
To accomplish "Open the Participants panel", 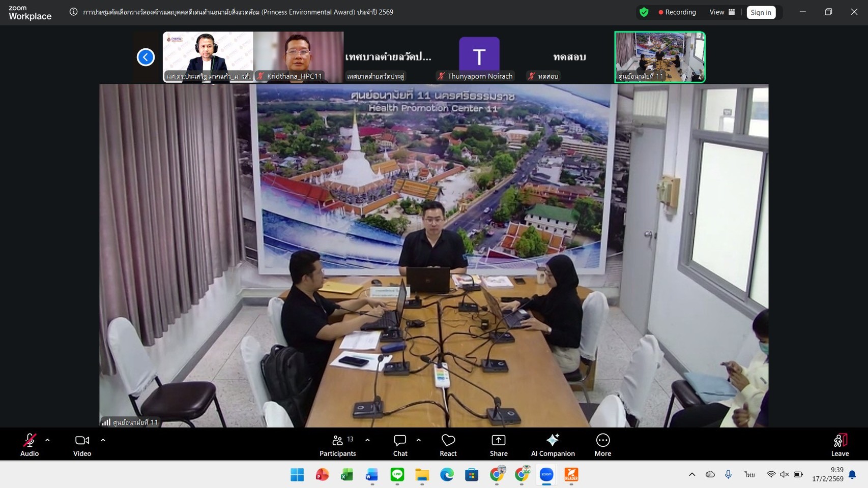I will [x=337, y=445].
